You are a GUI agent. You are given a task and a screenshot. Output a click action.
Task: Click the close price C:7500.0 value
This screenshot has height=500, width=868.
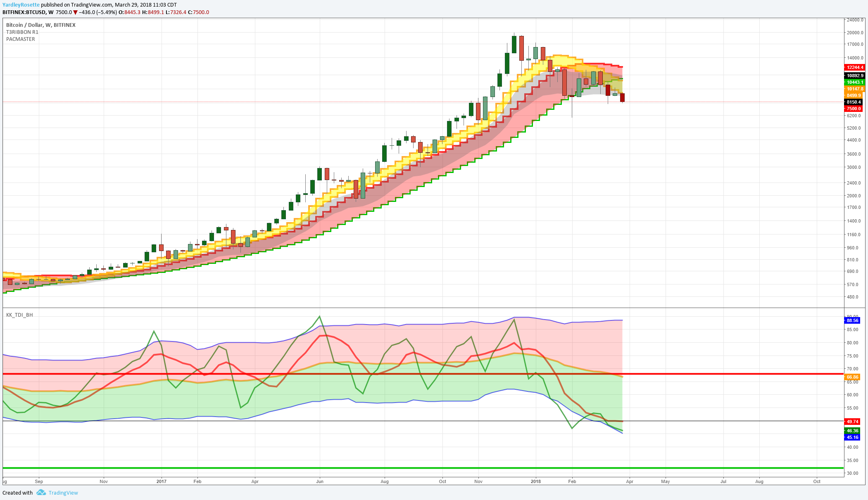(x=199, y=12)
